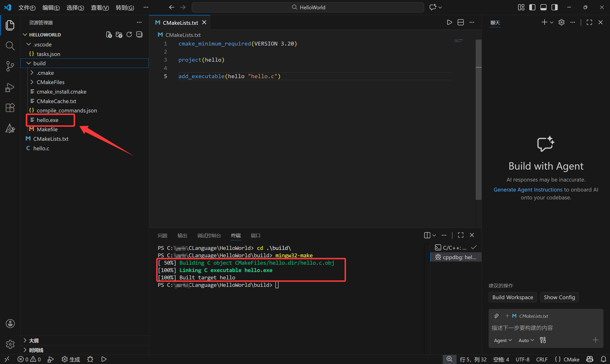This screenshot has height=364, width=610.
Task: Open the CMake Tools sidebar view
Action: tap(10, 128)
